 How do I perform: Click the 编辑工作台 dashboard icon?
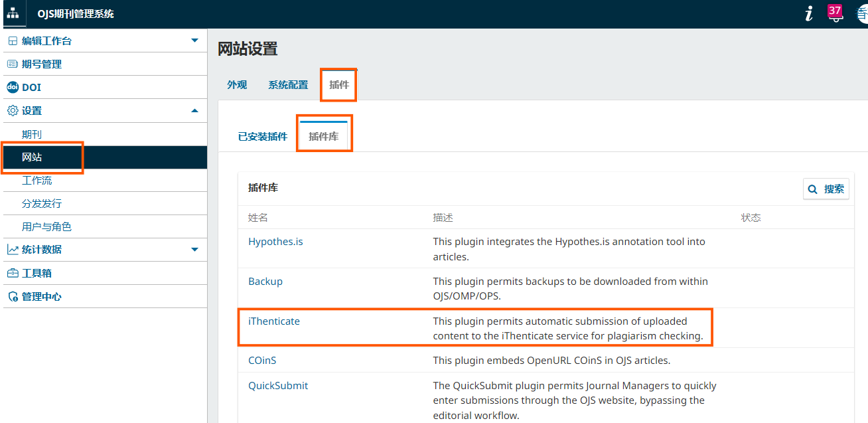point(13,41)
